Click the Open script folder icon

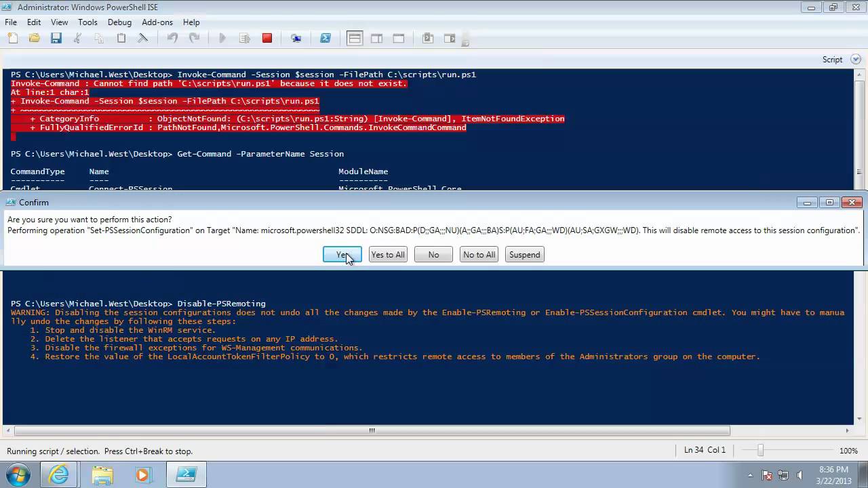click(34, 39)
